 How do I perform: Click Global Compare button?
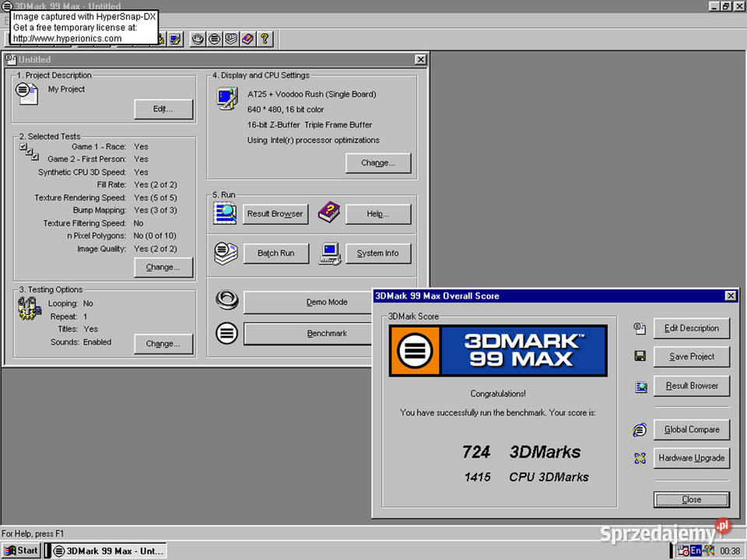[691, 429]
